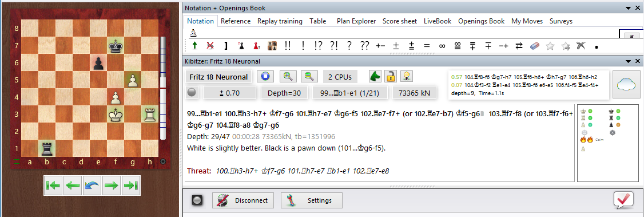644x217 pixels.
Task: Go to the final move with the end arrow
Action: point(130,186)
